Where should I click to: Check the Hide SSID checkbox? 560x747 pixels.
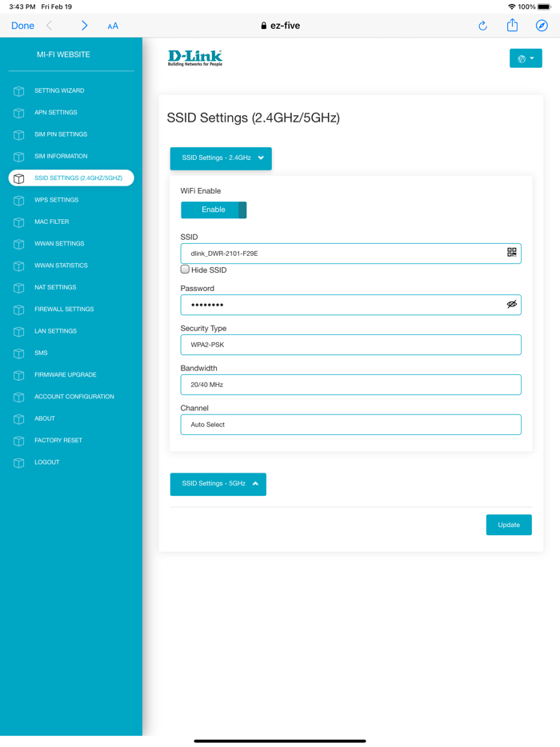click(x=185, y=270)
